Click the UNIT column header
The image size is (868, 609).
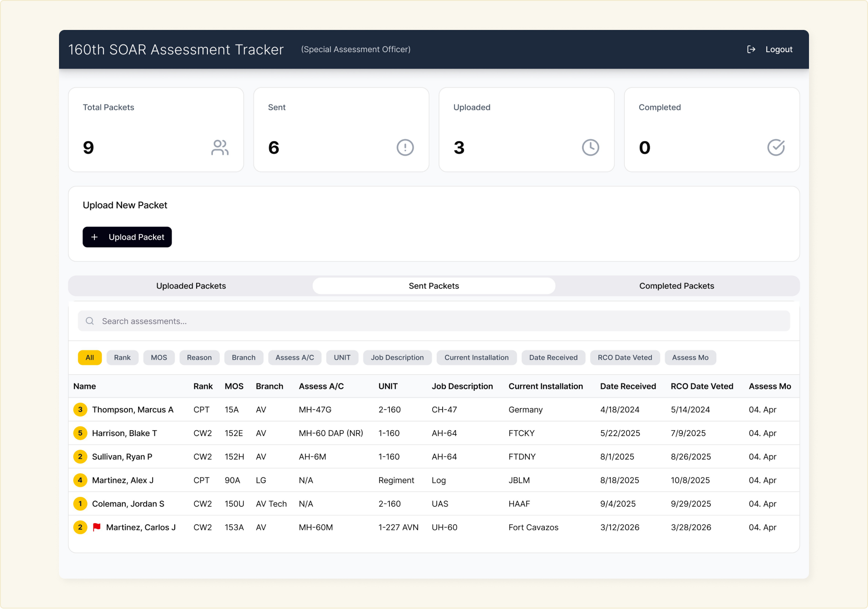pyautogui.click(x=388, y=386)
